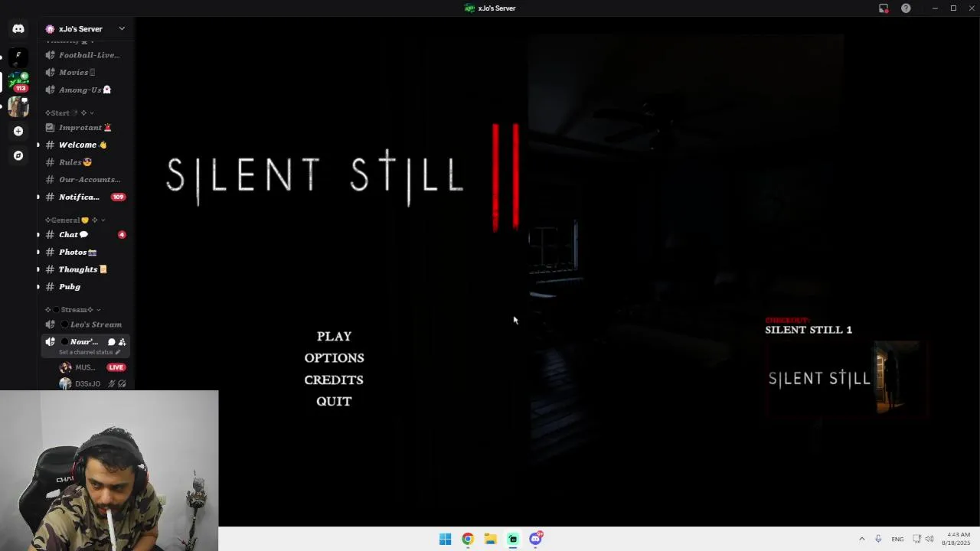Collapse the Stream category
This screenshot has width=980, height=551.
[x=73, y=309]
